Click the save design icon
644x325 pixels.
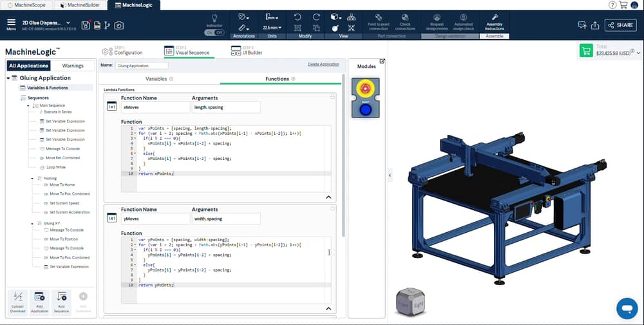pyautogui.click(x=86, y=25)
